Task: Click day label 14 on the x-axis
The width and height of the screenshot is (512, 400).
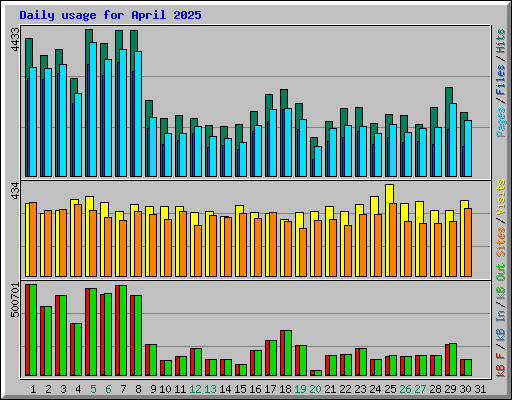Action: click(x=225, y=389)
